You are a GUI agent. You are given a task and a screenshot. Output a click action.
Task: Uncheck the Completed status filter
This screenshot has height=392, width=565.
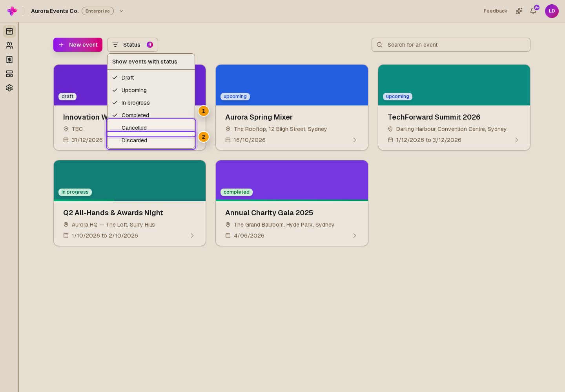(x=151, y=115)
